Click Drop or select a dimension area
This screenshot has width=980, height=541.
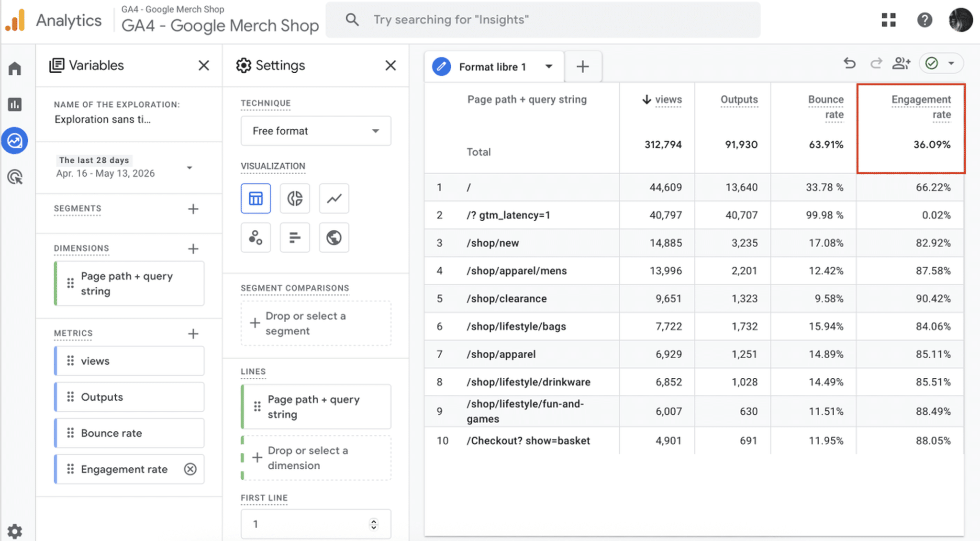[x=316, y=458]
